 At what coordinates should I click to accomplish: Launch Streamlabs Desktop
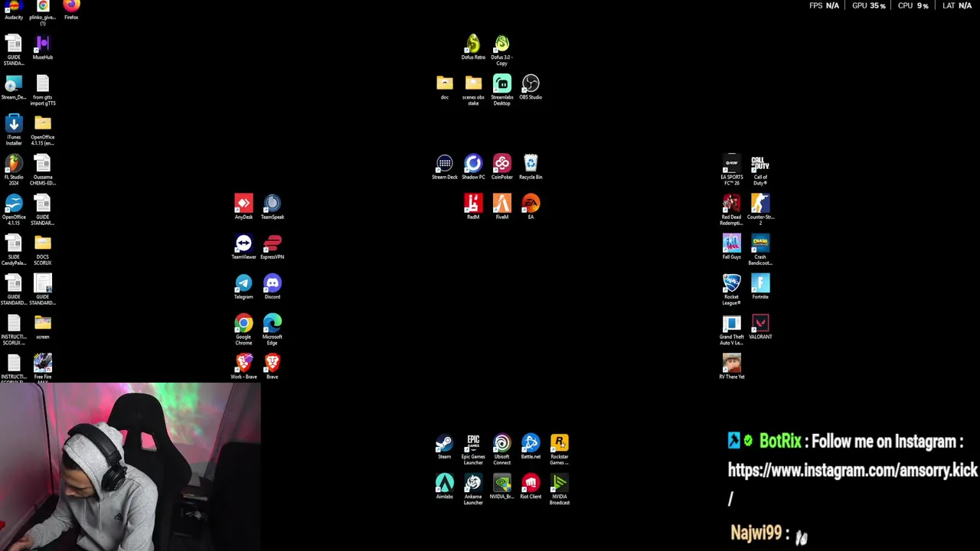click(501, 90)
